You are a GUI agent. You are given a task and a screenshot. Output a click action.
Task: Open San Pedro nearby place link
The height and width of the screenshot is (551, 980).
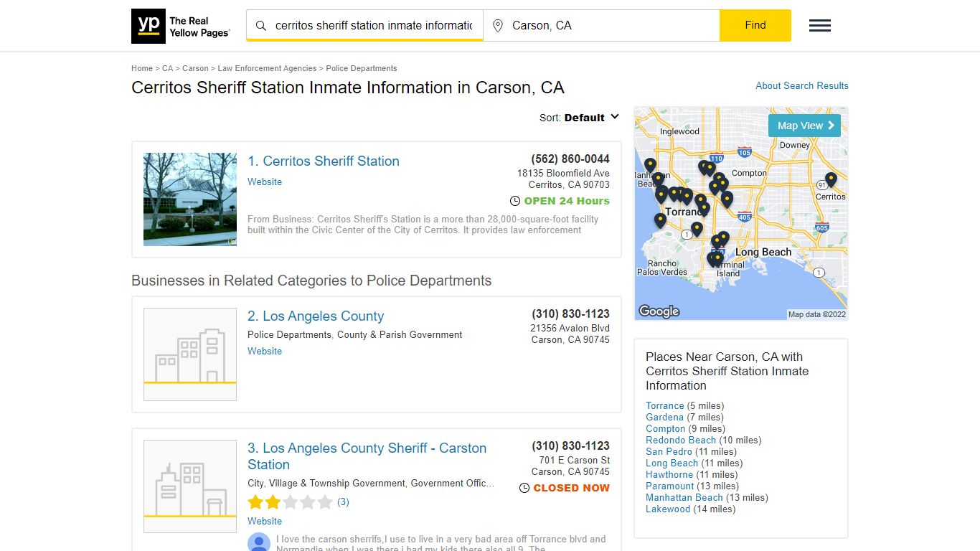point(669,451)
